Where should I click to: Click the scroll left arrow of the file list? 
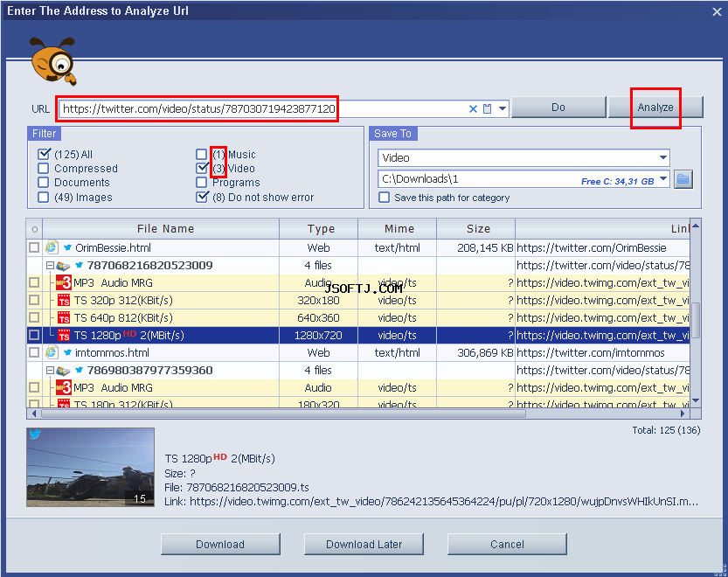pyautogui.click(x=34, y=414)
